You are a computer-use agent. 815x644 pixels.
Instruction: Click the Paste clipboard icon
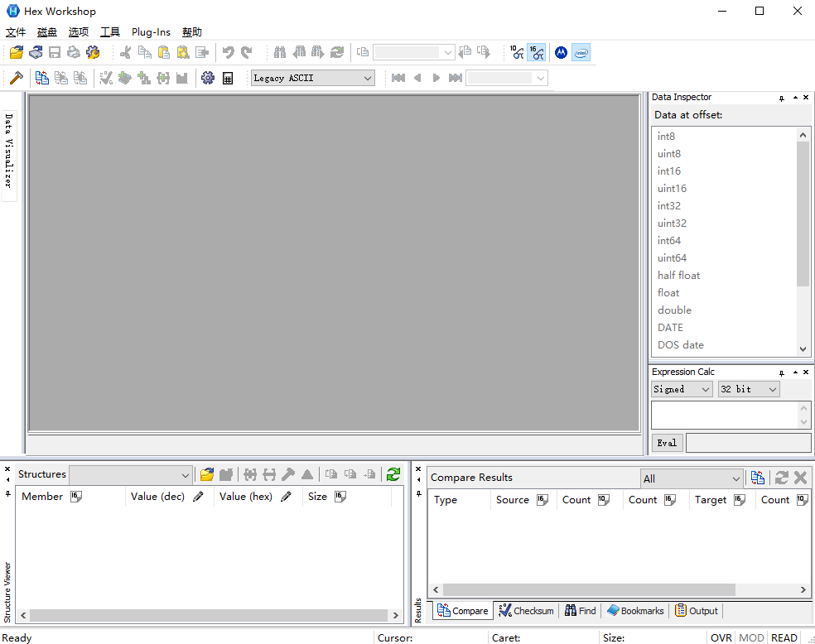click(164, 52)
